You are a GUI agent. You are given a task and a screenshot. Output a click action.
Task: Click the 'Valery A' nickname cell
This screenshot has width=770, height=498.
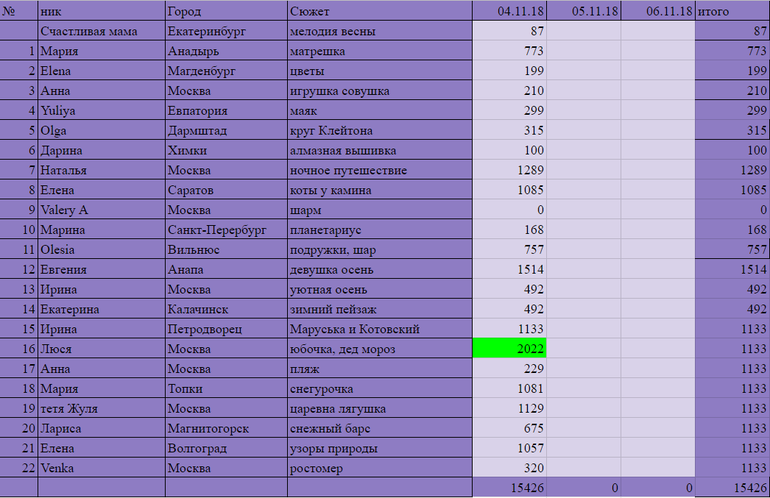(101, 210)
